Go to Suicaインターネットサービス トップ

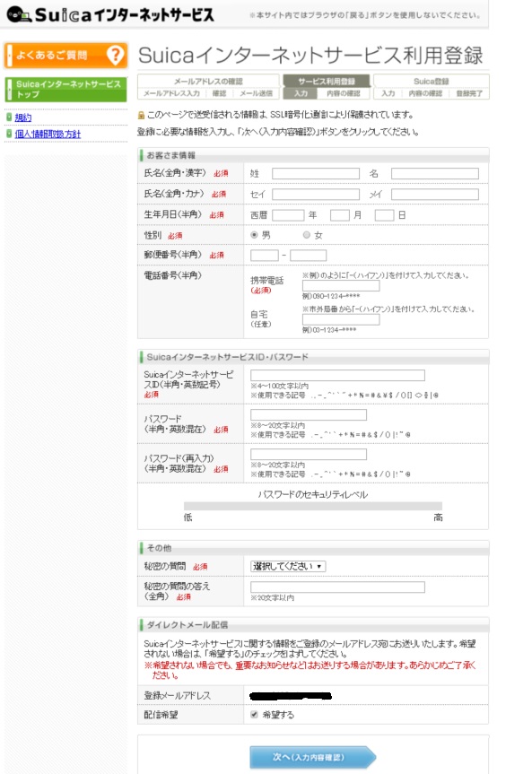click(x=65, y=90)
